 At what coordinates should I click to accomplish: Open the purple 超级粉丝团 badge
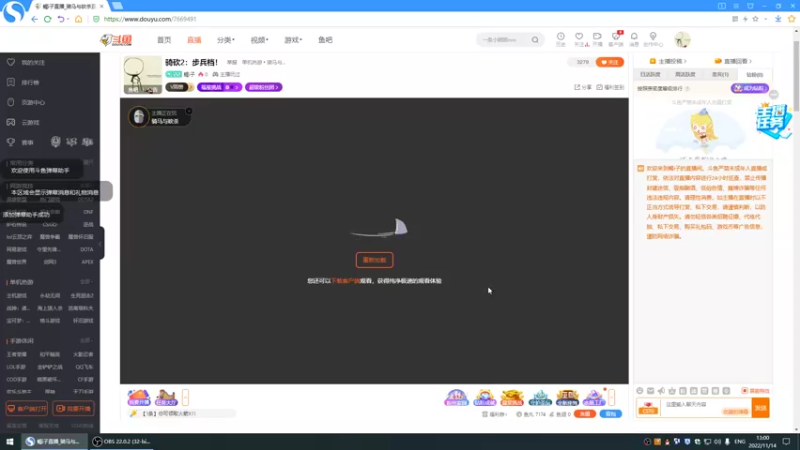264,87
